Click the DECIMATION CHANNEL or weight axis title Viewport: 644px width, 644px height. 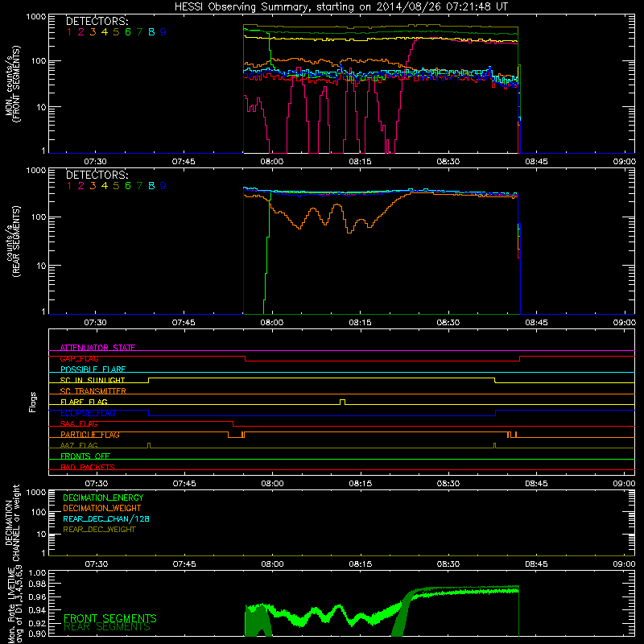pyautogui.click(x=12, y=522)
